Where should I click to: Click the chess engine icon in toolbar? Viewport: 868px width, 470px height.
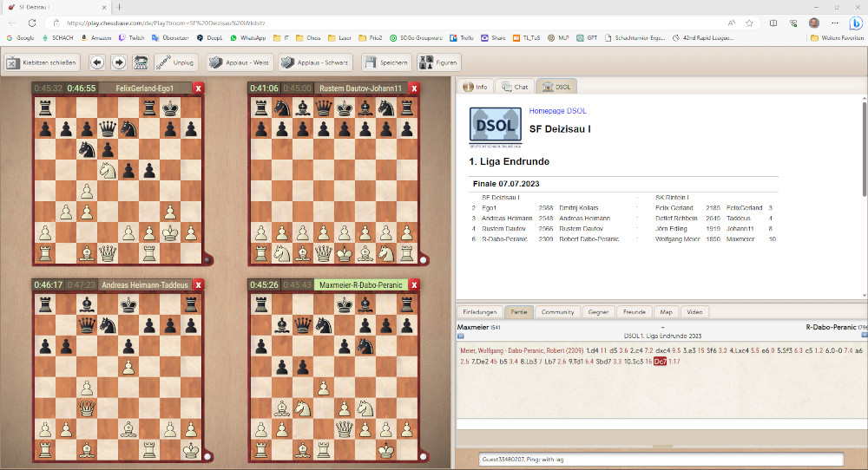tap(164, 62)
